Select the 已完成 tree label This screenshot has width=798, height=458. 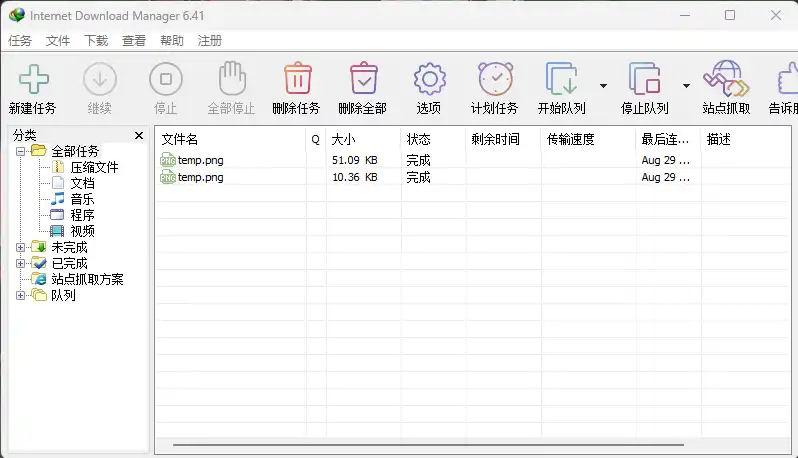(69, 263)
